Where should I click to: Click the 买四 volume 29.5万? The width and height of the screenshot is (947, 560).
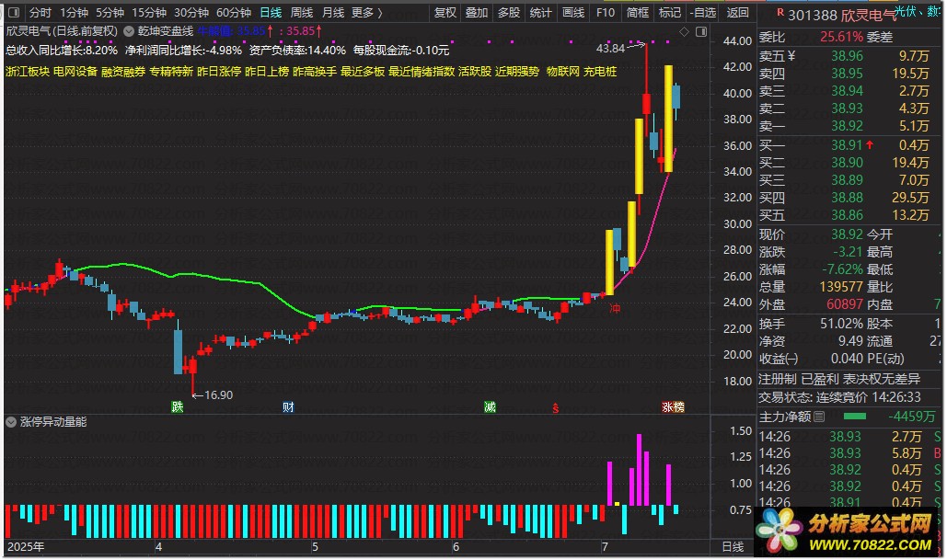[911, 198]
